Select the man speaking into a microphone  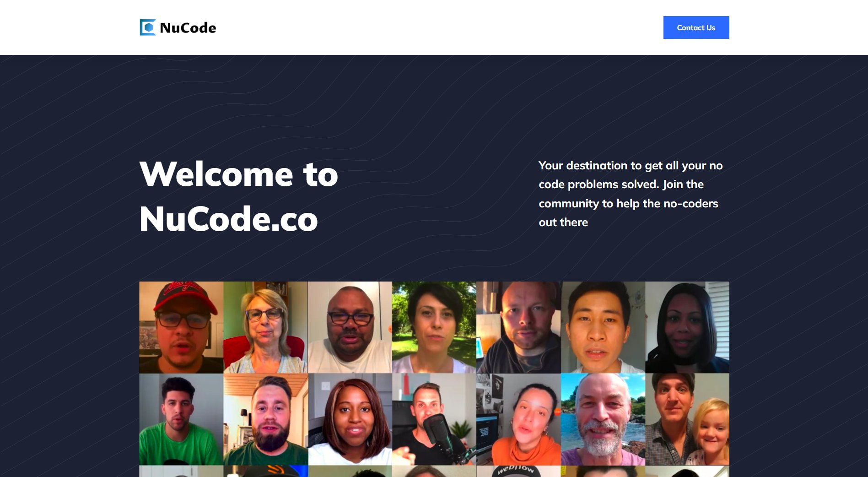coord(434,419)
